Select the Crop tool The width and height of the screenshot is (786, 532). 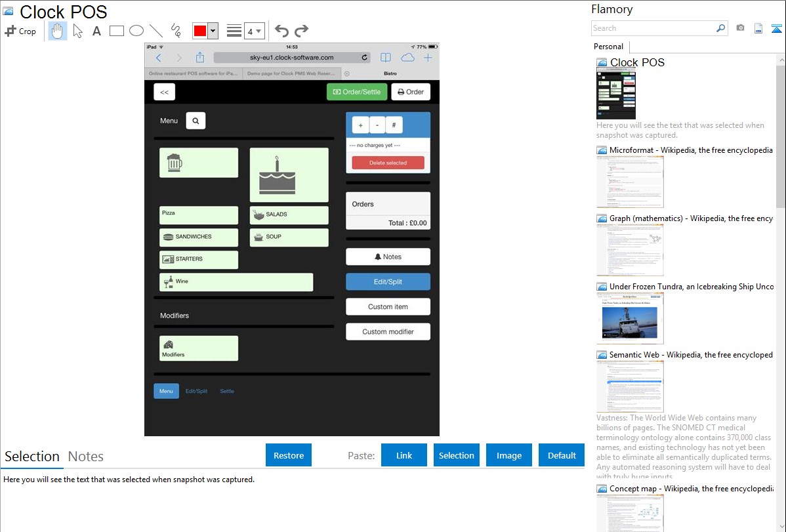(20, 31)
